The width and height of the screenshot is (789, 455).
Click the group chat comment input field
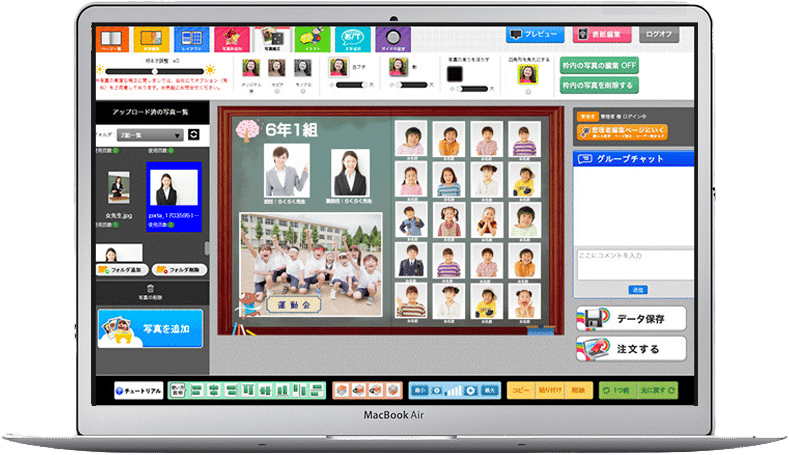(635, 265)
